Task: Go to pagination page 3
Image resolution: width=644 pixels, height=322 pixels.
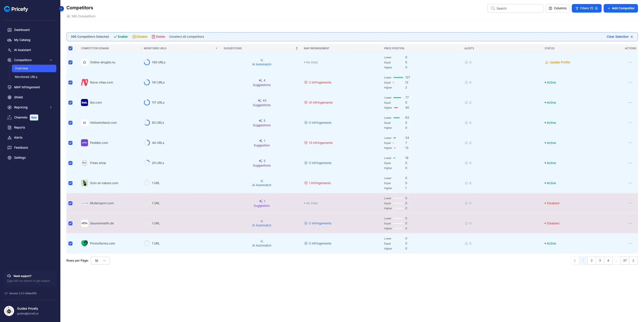Action: tap(600, 261)
